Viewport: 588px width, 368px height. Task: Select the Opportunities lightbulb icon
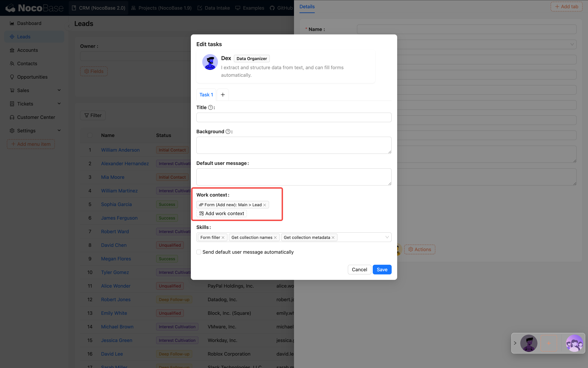pyautogui.click(x=12, y=77)
